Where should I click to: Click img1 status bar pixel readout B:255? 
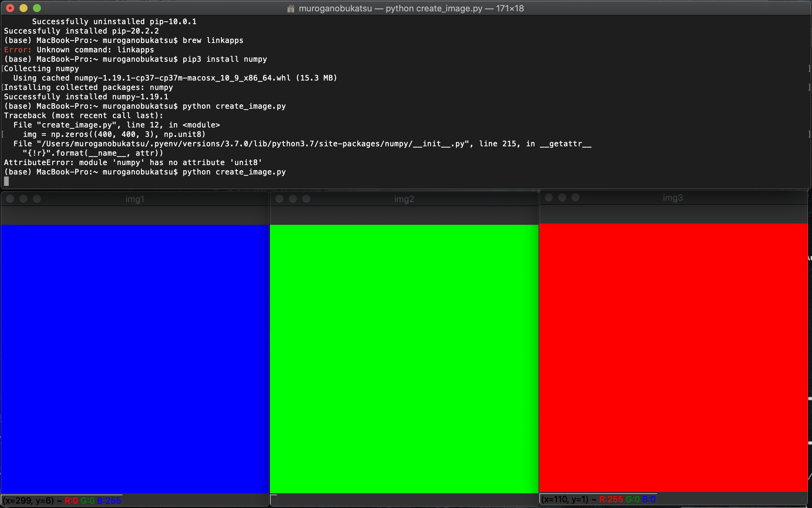[x=109, y=501]
